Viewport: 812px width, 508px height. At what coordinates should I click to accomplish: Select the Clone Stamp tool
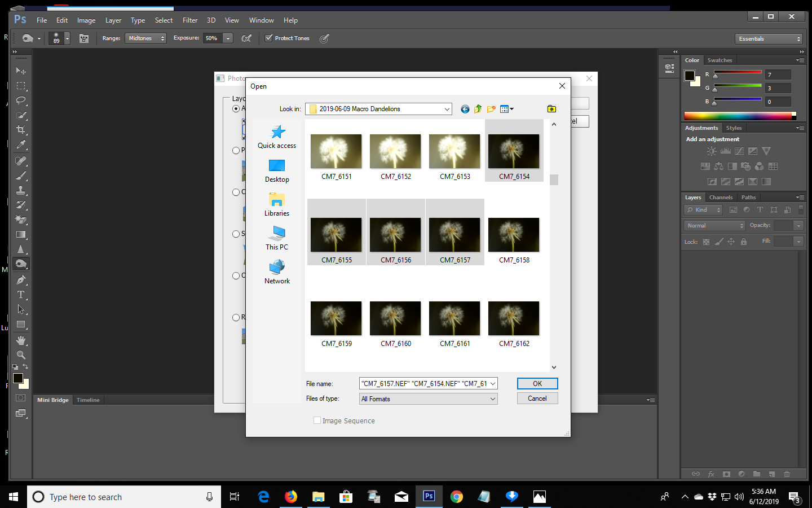(21, 189)
